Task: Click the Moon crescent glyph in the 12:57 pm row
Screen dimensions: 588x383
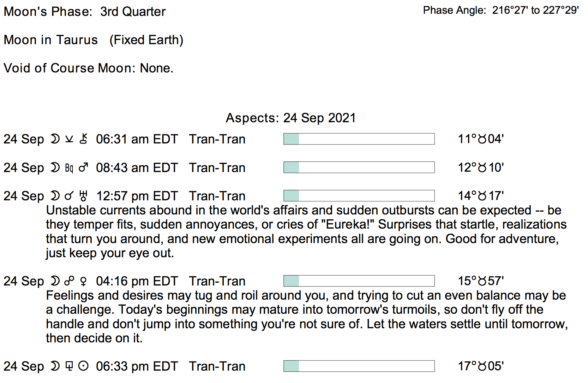Action: pyautogui.click(x=55, y=196)
